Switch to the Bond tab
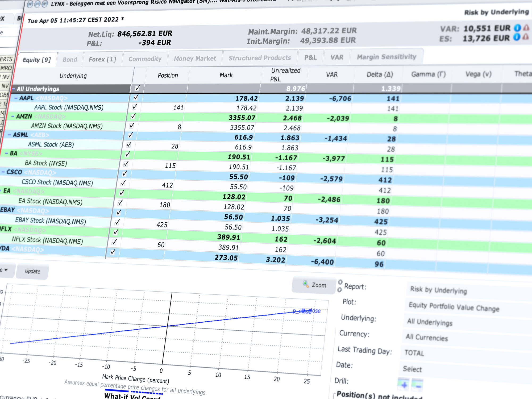 pos(70,59)
